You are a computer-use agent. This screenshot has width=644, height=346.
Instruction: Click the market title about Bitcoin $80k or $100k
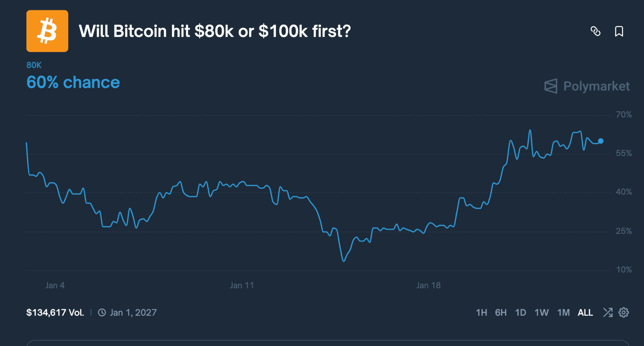[x=215, y=31]
